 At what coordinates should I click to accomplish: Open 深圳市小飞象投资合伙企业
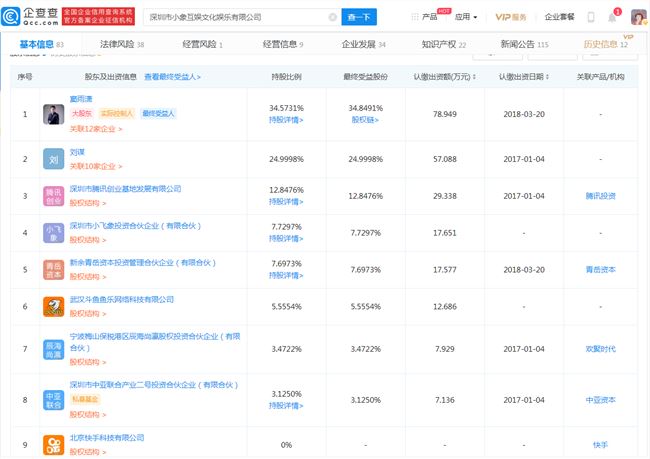pos(135,226)
